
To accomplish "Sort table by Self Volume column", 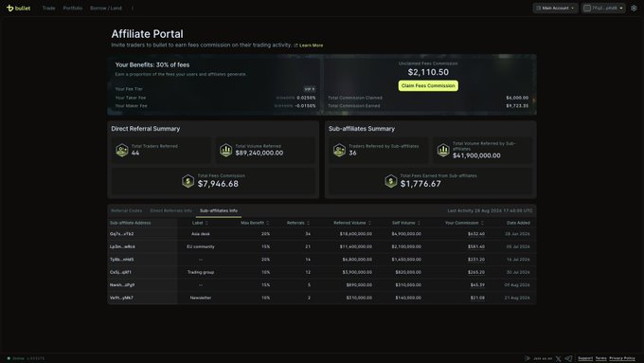I will coord(405,223).
